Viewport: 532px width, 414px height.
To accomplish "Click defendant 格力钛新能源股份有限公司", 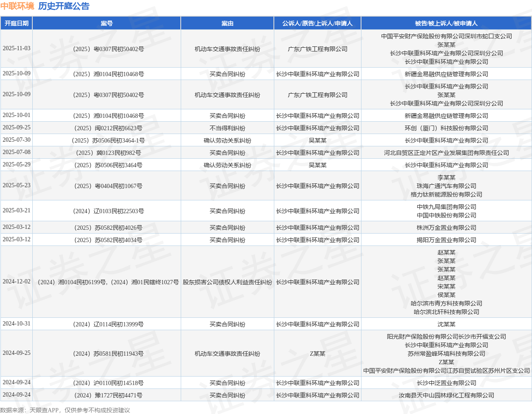I will tap(447, 194).
